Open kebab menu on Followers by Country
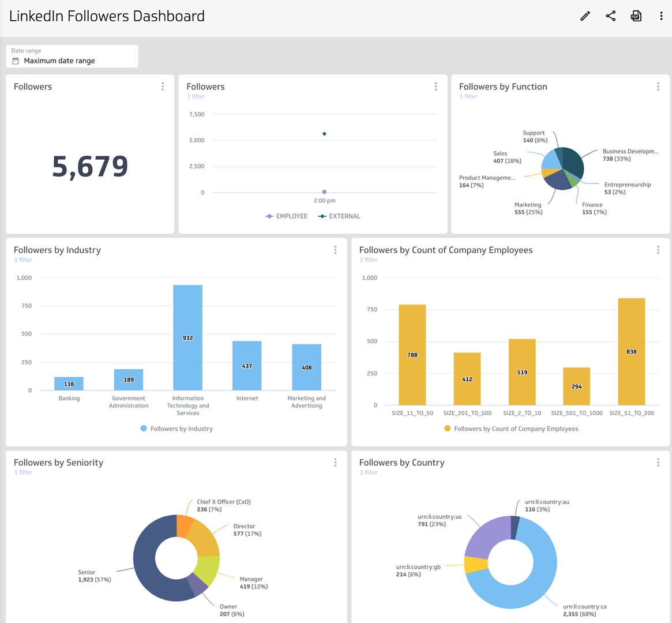The width and height of the screenshot is (672, 623). point(658,462)
